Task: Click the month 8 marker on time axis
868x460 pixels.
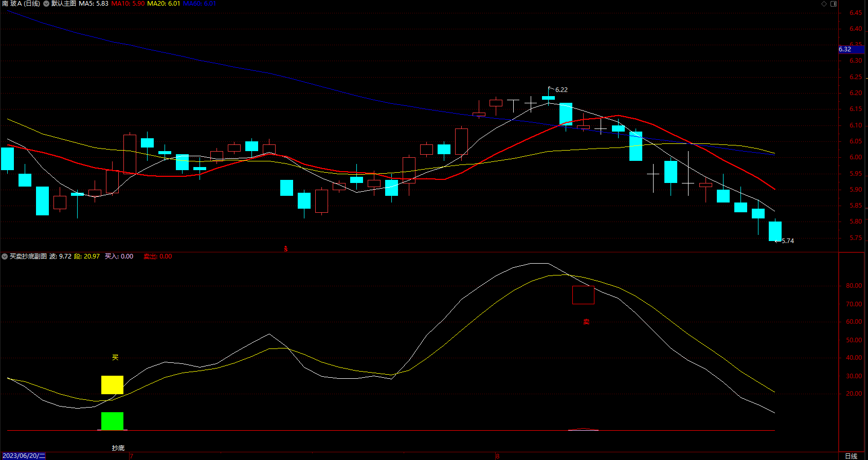Action: 498,456
